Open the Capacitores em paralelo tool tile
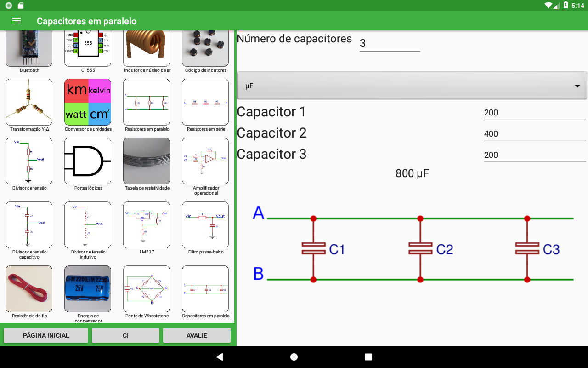This screenshot has width=588, height=368. (205, 289)
